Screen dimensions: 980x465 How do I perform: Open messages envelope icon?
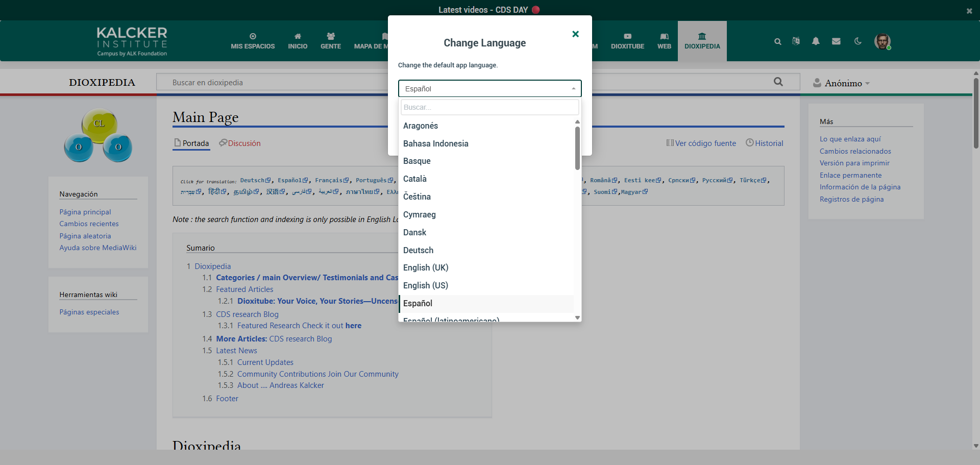836,41
